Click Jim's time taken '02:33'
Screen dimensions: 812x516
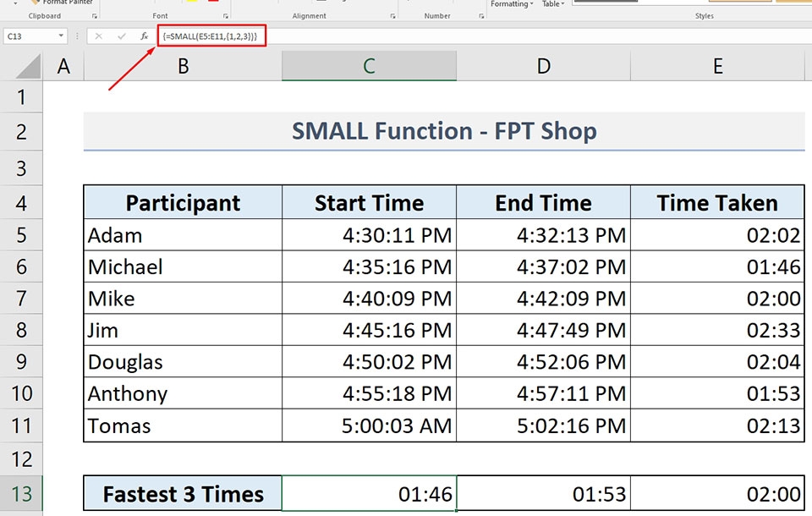718,330
